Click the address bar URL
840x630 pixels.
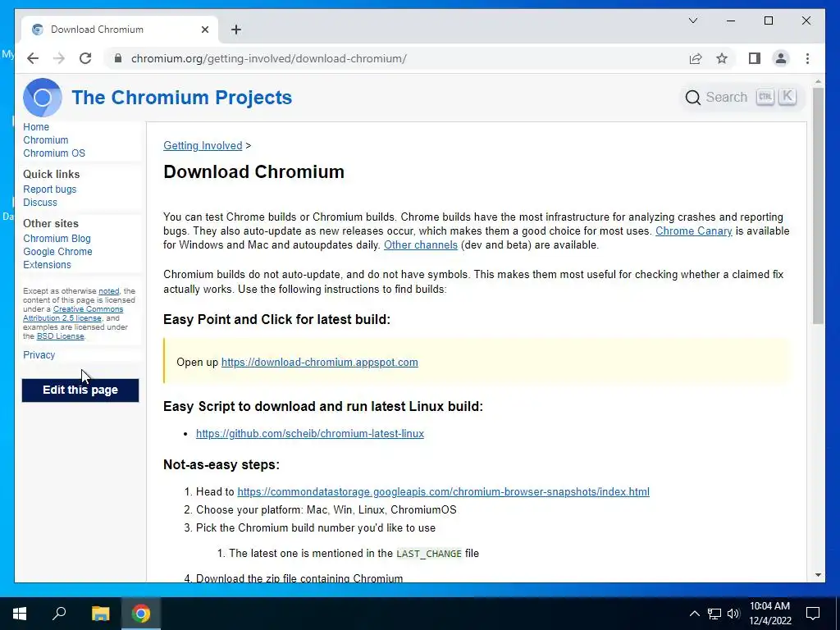269,58
